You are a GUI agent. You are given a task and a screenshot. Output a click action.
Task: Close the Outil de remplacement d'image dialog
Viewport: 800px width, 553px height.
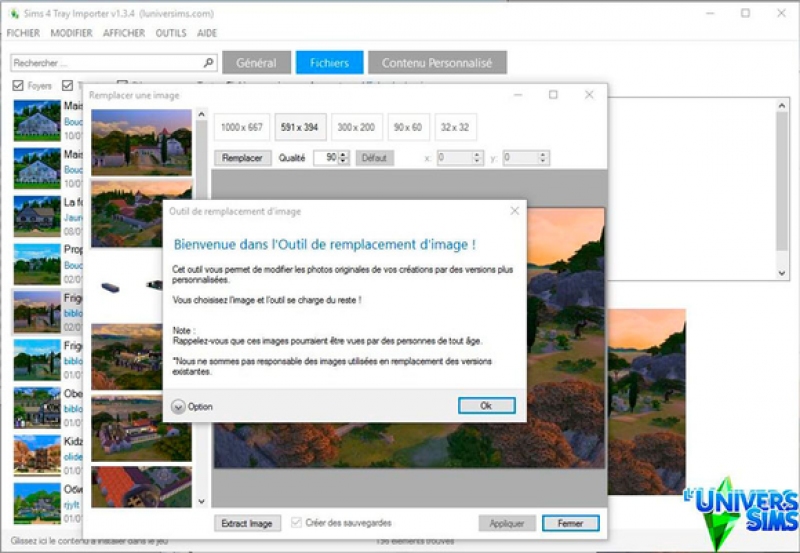515,211
